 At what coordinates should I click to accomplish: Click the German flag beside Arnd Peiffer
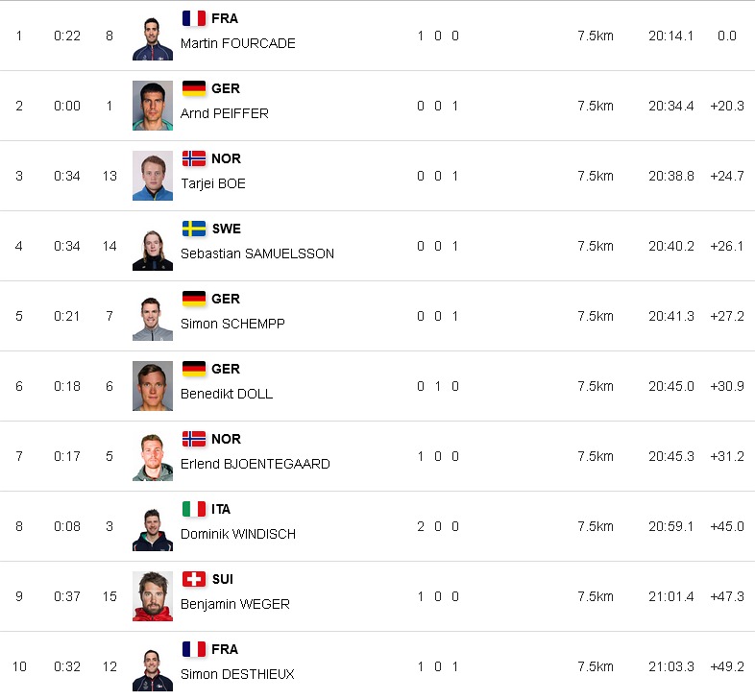pos(194,88)
